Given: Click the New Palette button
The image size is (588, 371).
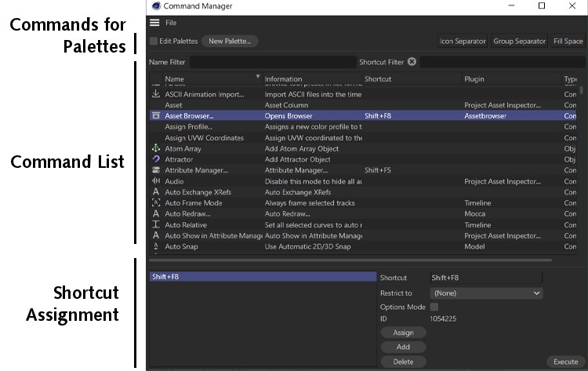Looking at the screenshot, I should pos(230,41).
